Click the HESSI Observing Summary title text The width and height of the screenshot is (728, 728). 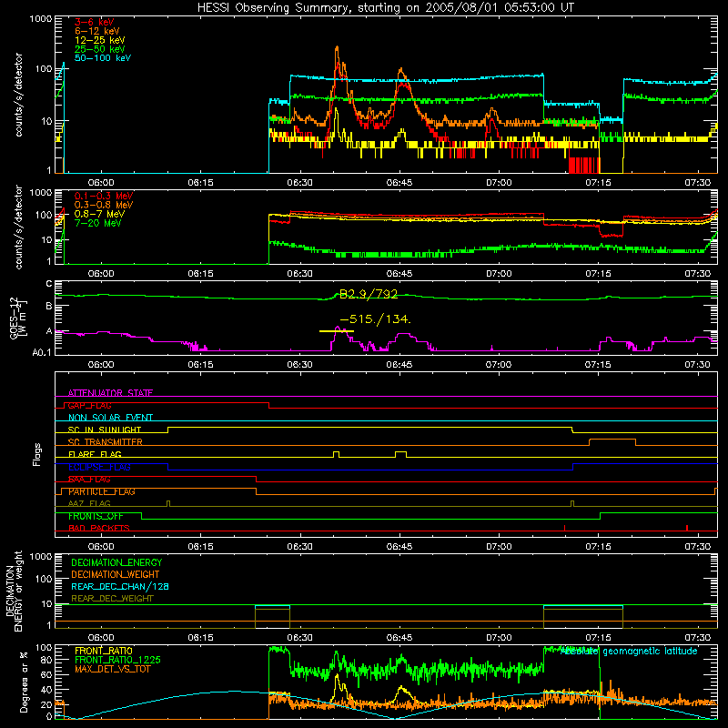pyautogui.click(x=385, y=7)
